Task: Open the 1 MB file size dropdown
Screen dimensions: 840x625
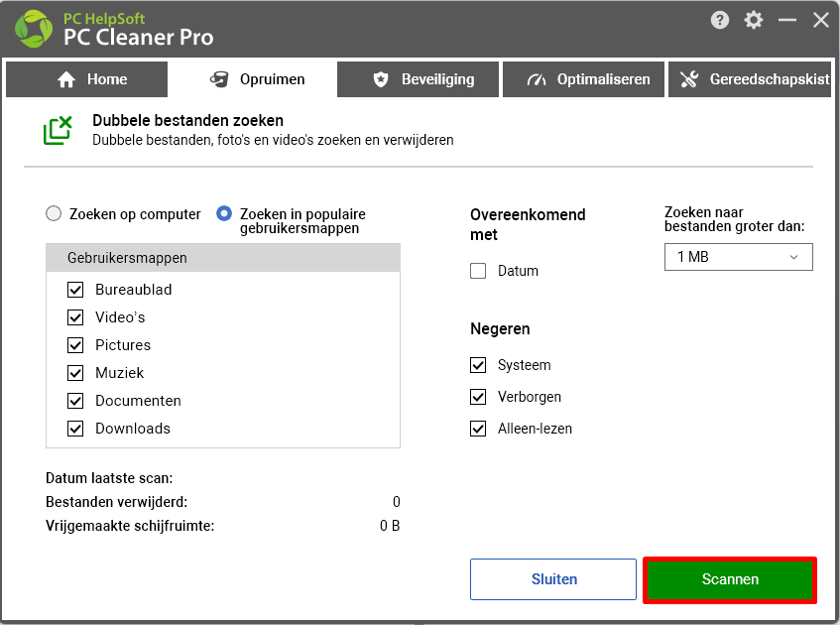Action: point(738,257)
